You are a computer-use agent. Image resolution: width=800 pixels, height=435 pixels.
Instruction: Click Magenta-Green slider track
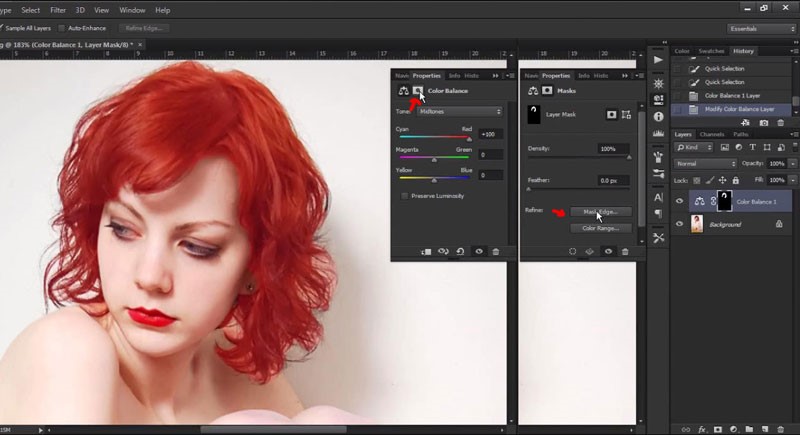point(434,157)
